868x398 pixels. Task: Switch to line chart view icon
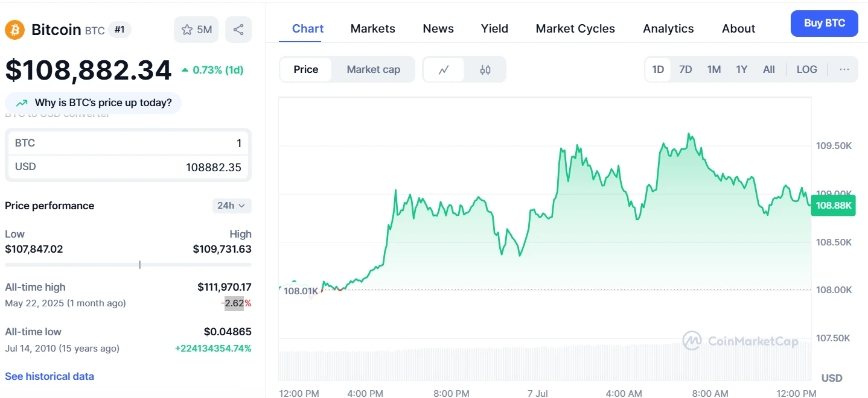pos(444,69)
